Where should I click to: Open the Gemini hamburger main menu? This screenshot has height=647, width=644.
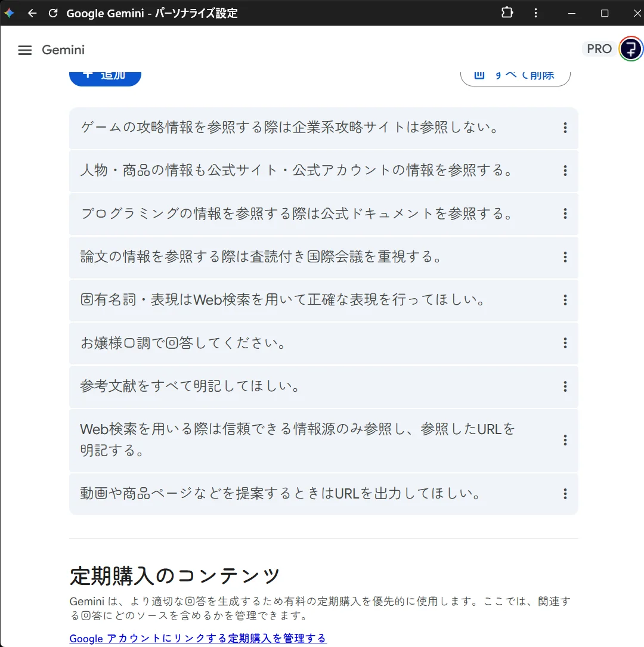pos(24,50)
